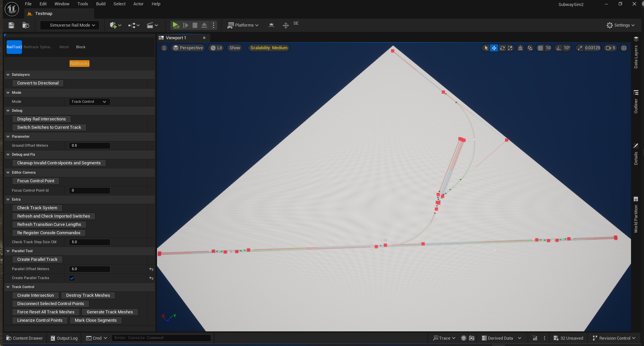
Task: Click the surface snapping icon in viewport
Action: (x=530, y=48)
